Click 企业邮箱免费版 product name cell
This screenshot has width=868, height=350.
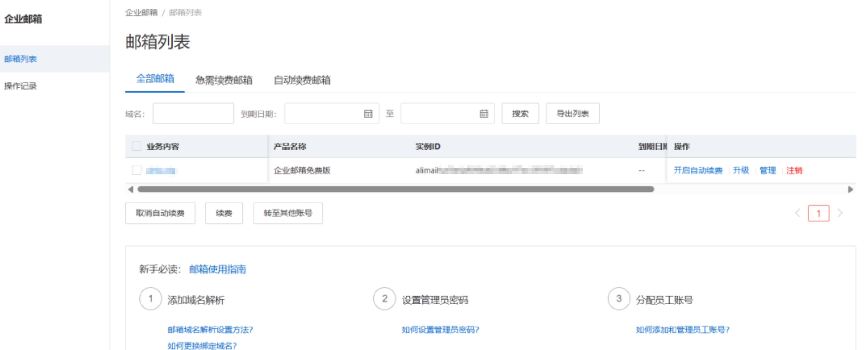pos(302,170)
